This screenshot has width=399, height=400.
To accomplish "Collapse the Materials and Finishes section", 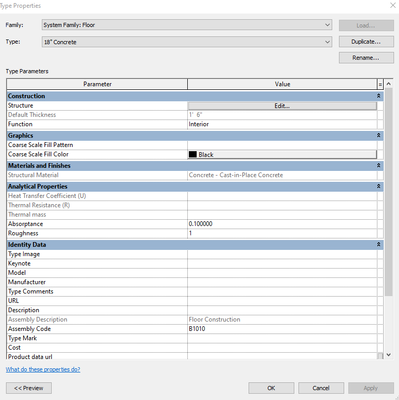I will coord(379,165).
